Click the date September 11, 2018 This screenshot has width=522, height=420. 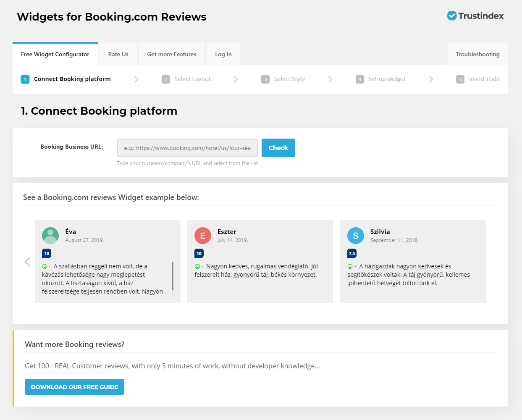coord(394,240)
